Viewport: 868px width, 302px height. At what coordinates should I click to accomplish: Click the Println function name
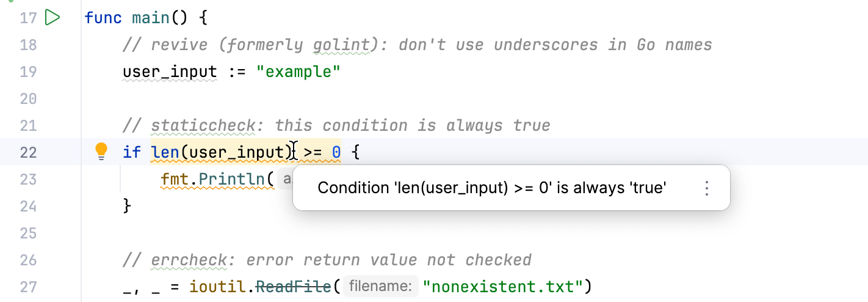217,179
